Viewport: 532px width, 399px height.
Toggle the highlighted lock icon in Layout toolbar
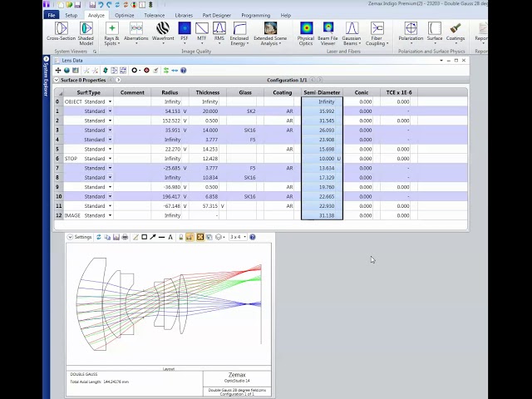190,237
